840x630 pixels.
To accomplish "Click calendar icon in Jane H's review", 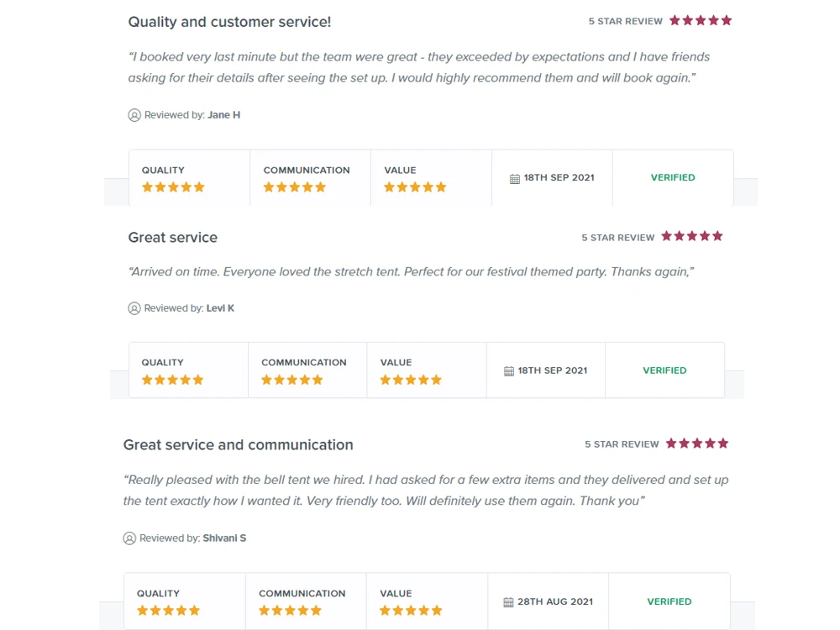I will [x=515, y=178].
